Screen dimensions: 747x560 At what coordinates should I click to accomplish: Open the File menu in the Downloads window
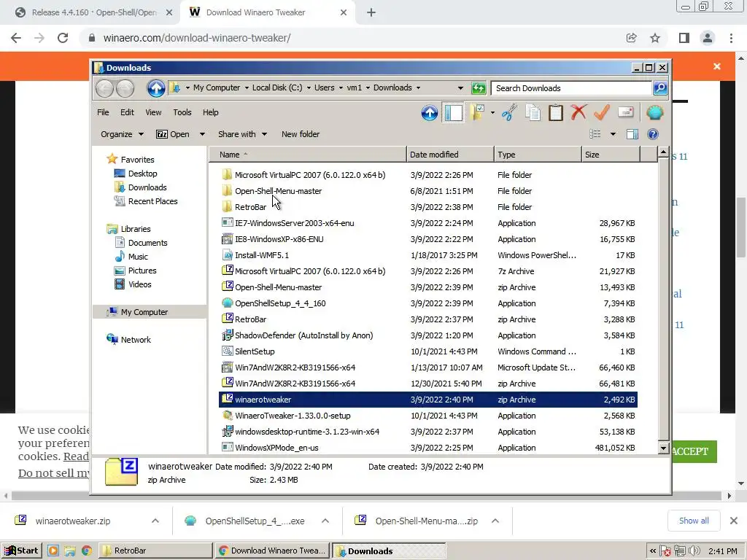coord(103,112)
